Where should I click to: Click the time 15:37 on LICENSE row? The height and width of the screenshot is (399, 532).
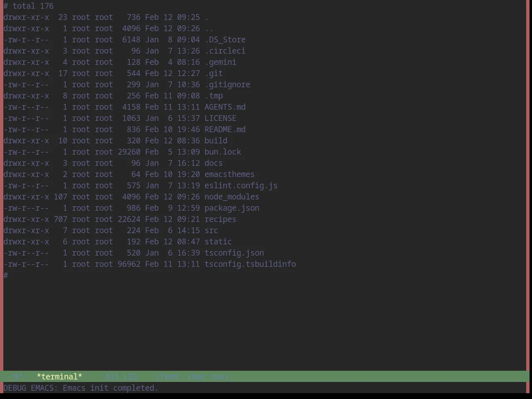click(188, 118)
